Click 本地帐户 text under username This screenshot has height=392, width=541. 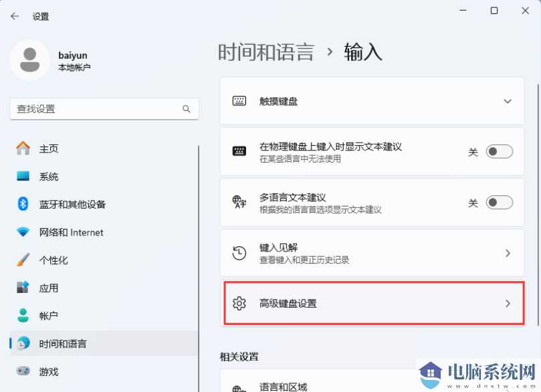(x=74, y=68)
